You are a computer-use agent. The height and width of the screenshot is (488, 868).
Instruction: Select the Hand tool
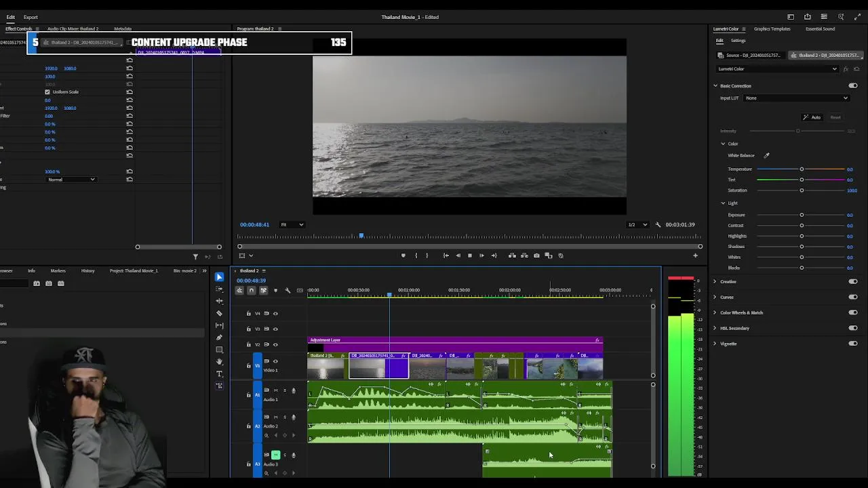(x=219, y=362)
